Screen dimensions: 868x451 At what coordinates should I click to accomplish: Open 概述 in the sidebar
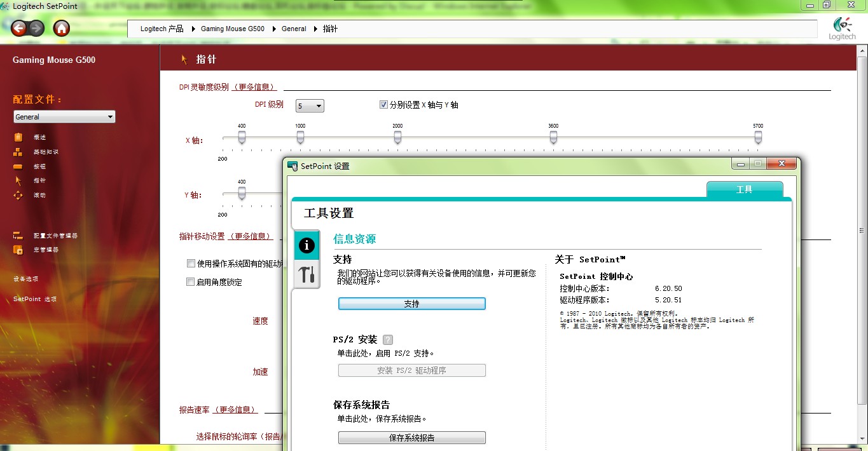coord(39,137)
